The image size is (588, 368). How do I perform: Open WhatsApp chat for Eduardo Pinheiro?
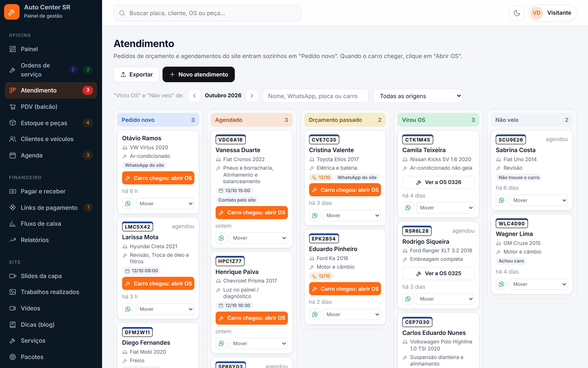(315, 314)
